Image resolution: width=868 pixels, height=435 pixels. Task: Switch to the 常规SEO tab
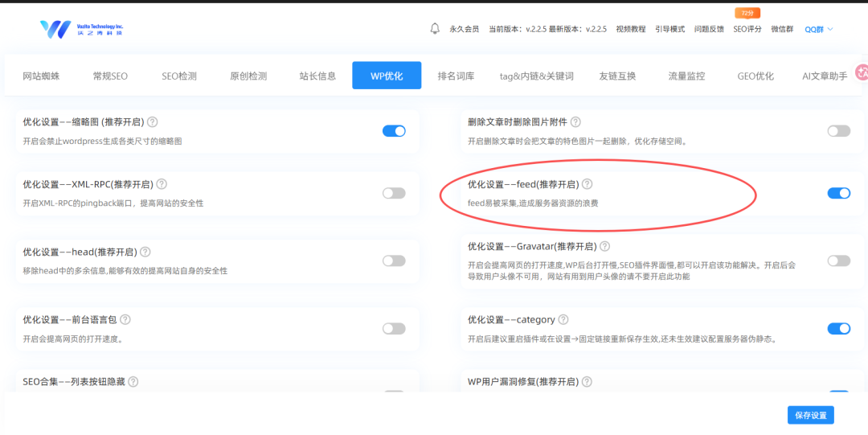tap(110, 76)
